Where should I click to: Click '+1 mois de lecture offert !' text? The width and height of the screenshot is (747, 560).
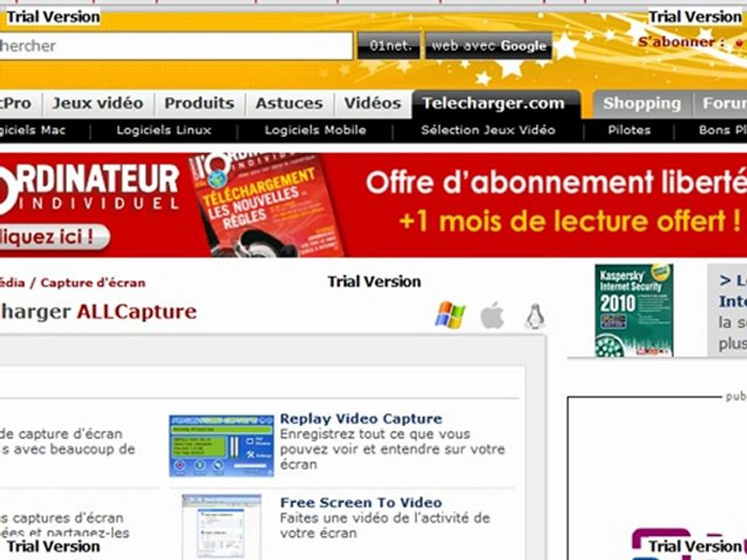pyautogui.click(x=570, y=222)
